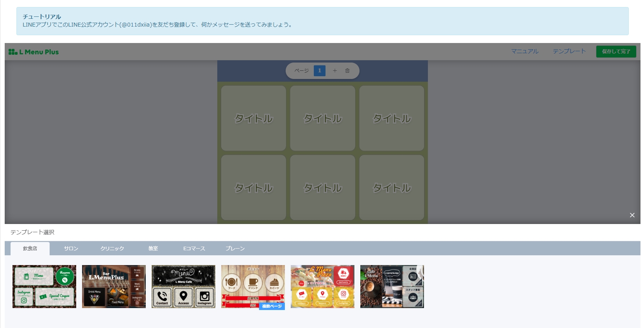The height and width of the screenshot is (328, 644).
Task: Pick the chalkboard L Menu Cafe template
Action: pyautogui.click(x=183, y=287)
